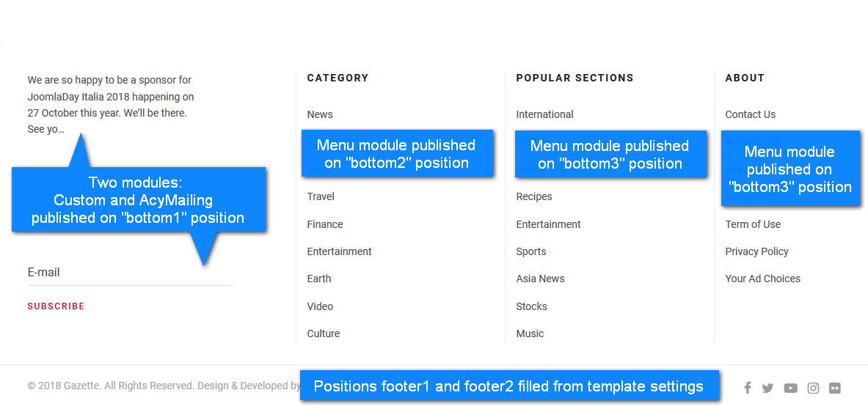Click the YouTube icon in footer

click(790, 388)
